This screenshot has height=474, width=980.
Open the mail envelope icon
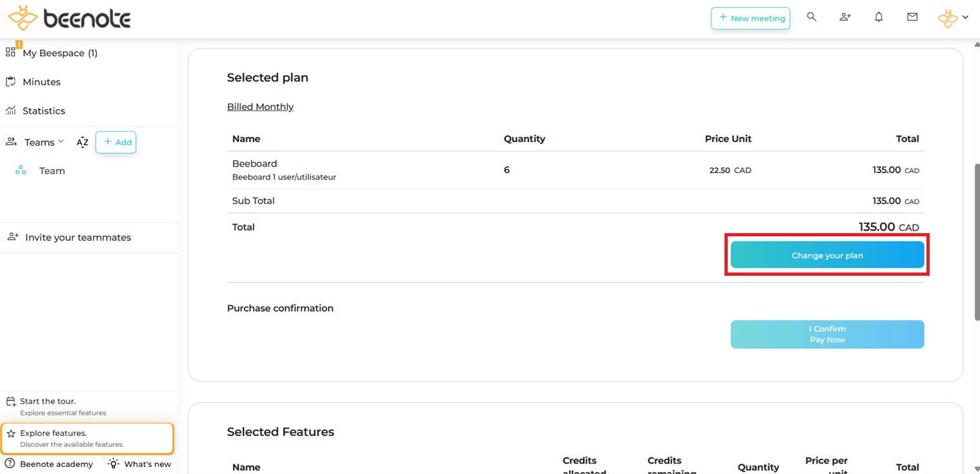coord(912,17)
